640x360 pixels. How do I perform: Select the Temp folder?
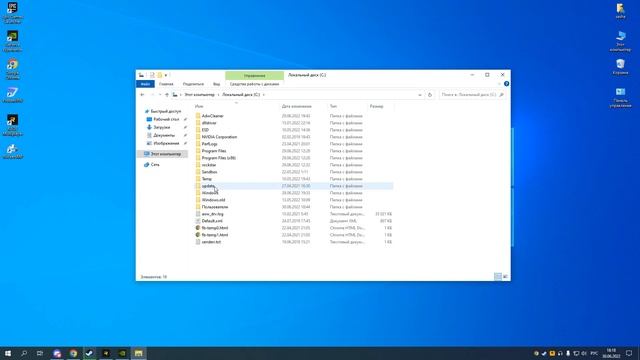click(207, 179)
